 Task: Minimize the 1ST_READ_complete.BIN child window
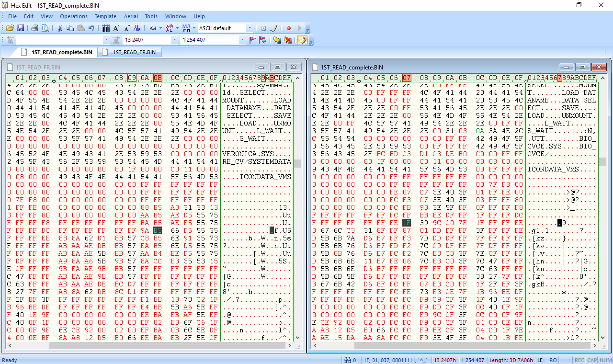[567, 67]
